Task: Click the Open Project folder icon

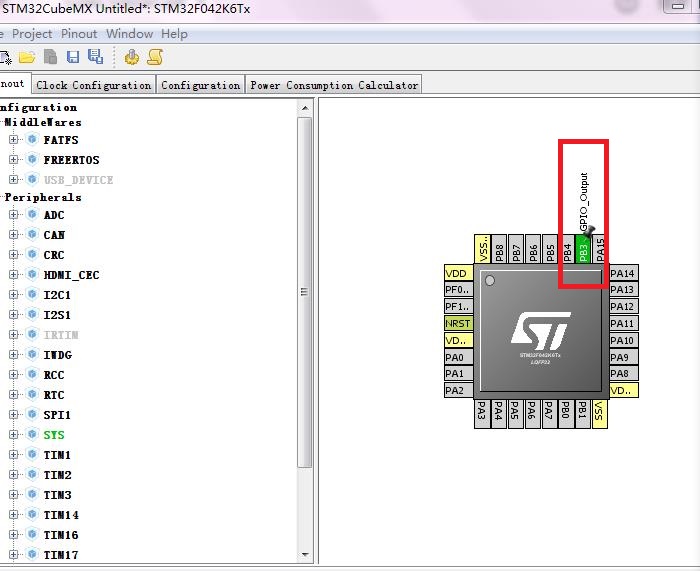Action: click(26, 57)
